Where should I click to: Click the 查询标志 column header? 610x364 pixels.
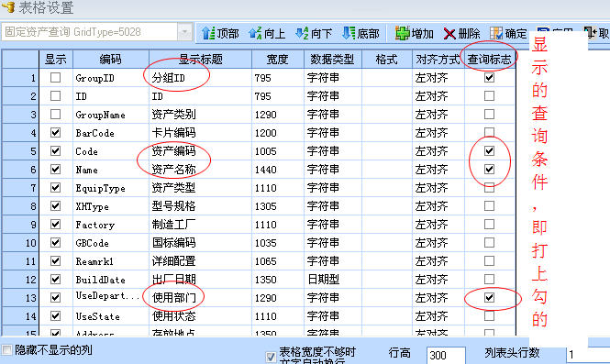tap(490, 60)
